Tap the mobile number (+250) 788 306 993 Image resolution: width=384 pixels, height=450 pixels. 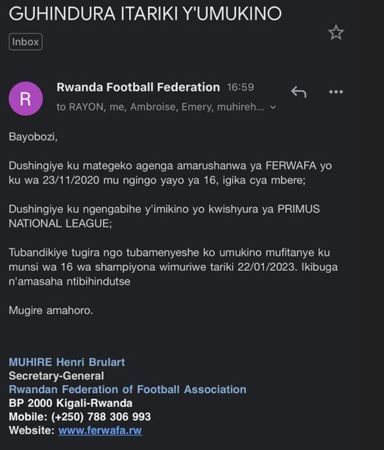(x=101, y=417)
